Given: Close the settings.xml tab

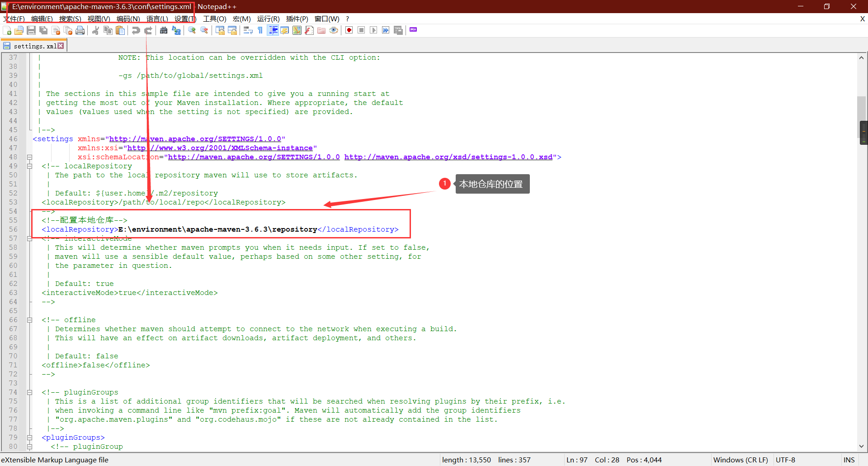Looking at the screenshot, I should tap(61, 46).
